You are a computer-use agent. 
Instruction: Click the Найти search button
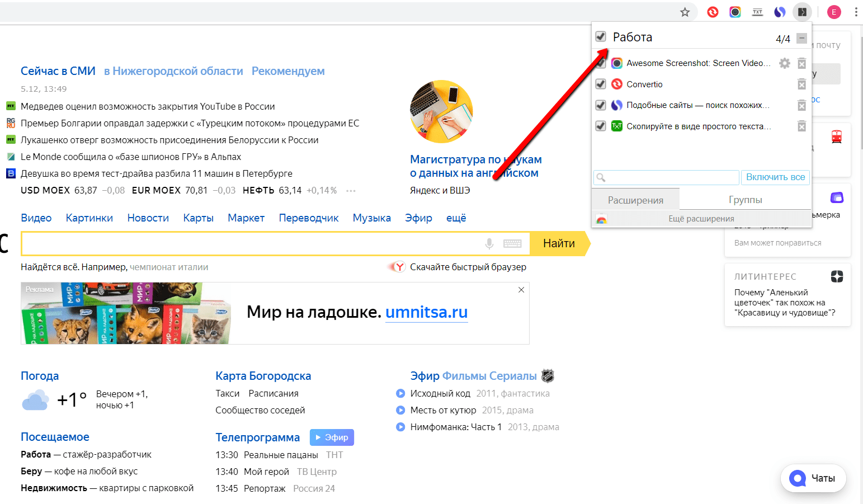click(x=559, y=243)
